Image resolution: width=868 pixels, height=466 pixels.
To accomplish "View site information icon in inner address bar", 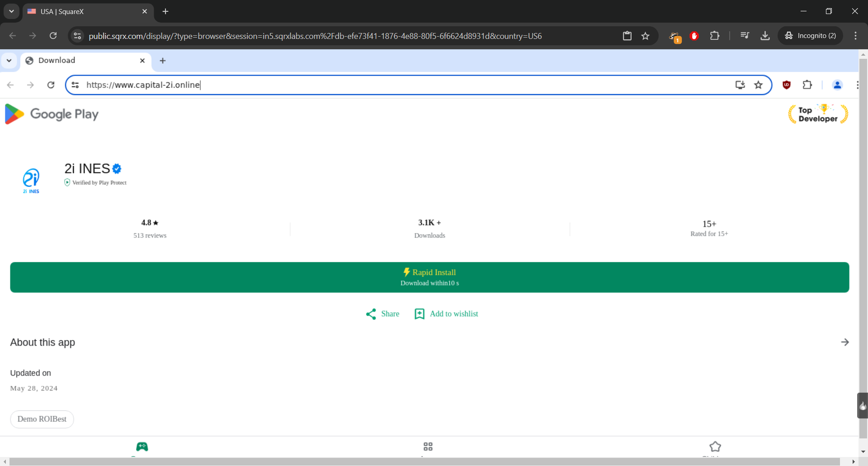I will tap(75, 85).
